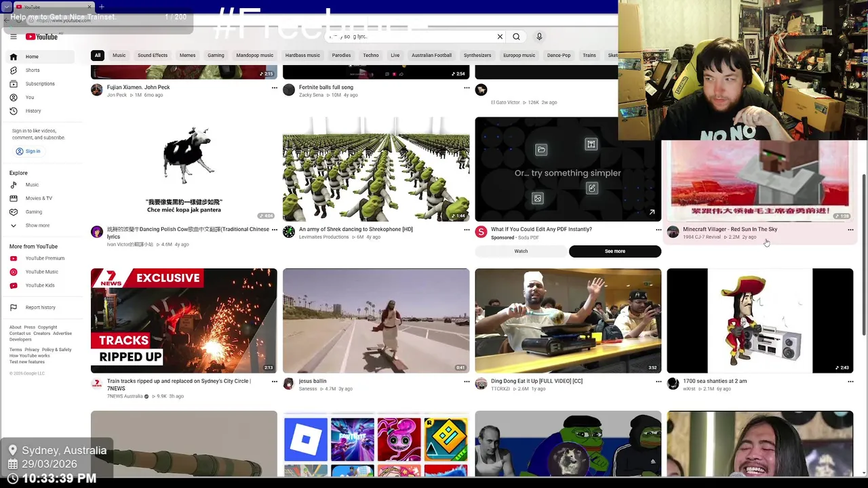
Task: Open TTCRZJ channel avatar
Action: (481, 384)
